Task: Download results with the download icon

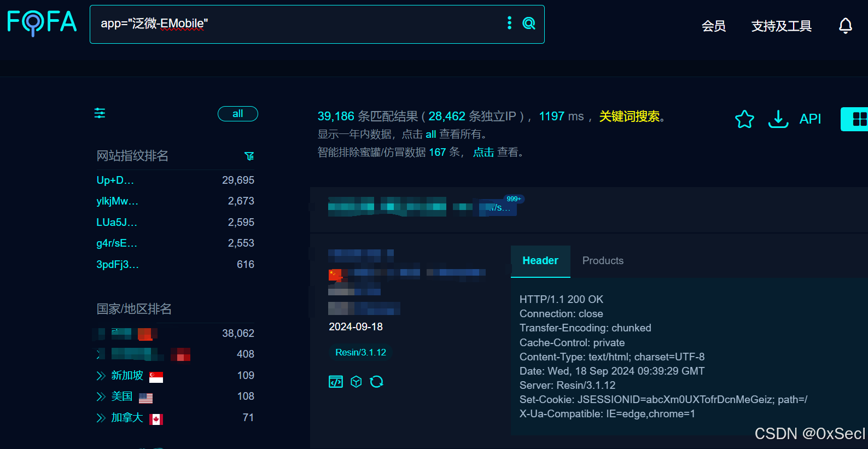Action: (778, 119)
